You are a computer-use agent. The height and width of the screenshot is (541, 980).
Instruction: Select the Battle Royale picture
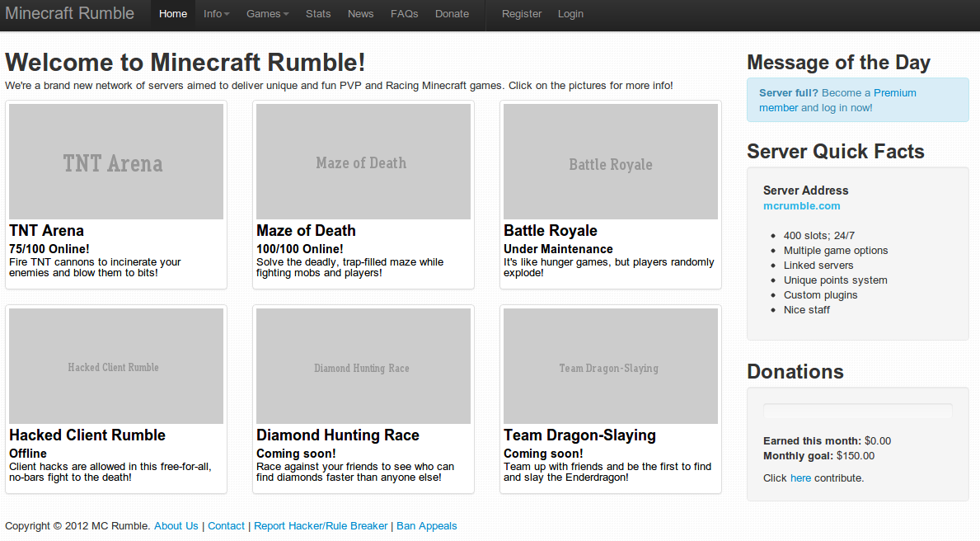[x=611, y=162]
